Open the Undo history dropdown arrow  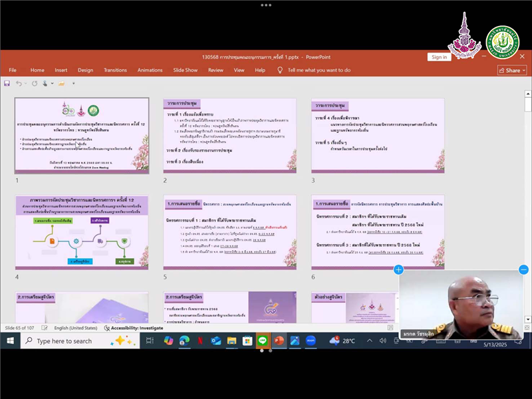point(25,84)
